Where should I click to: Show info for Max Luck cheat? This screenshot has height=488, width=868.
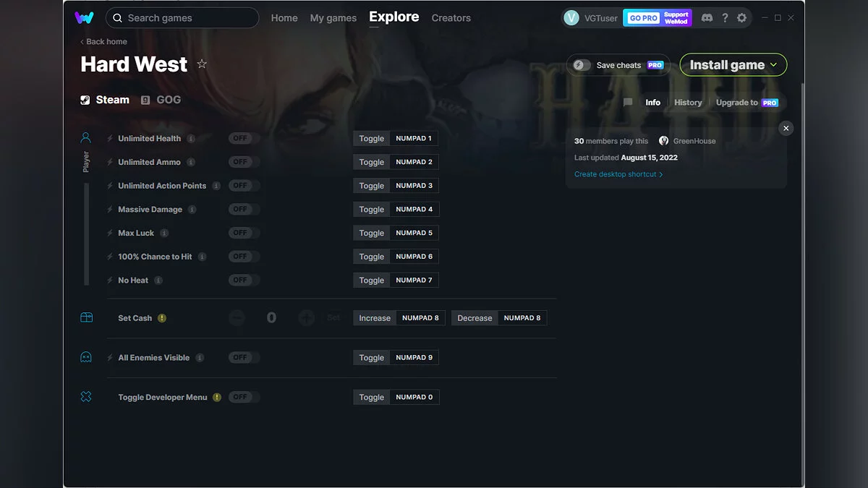point(164,233)
